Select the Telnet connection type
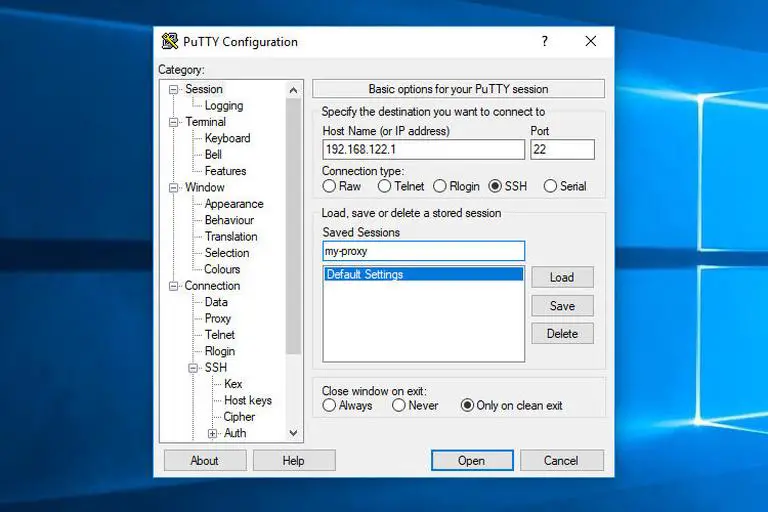The height and width of the screenshot is (512, 768). pos(385,186)
